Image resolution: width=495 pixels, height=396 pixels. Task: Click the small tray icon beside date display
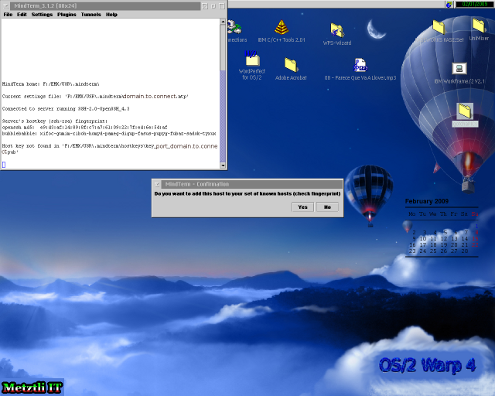tap(449, 4)
